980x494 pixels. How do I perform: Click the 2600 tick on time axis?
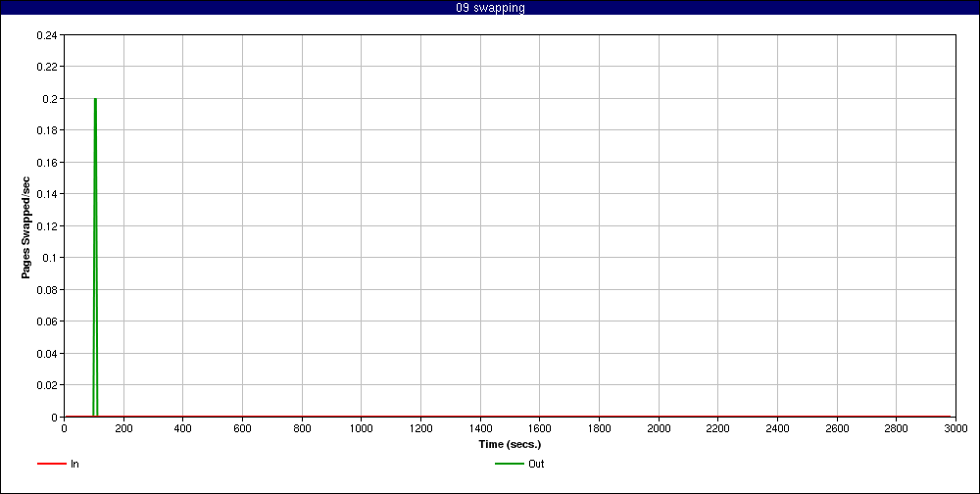(837, 428)
